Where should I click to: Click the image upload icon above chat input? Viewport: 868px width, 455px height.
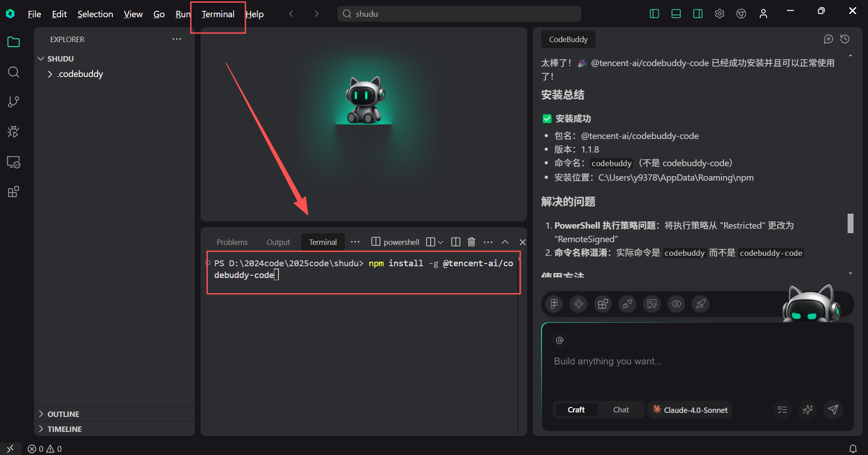click(x=652, y=304)
